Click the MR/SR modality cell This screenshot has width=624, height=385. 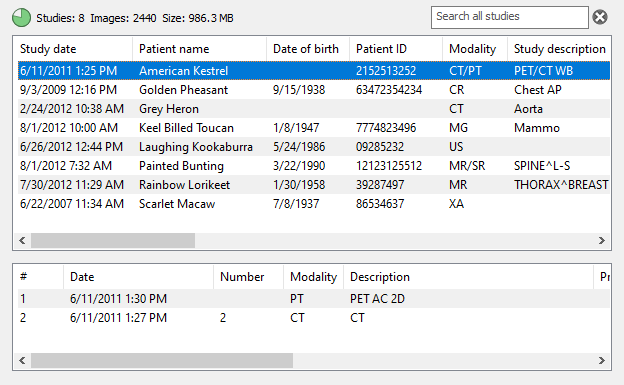[467, 166]
